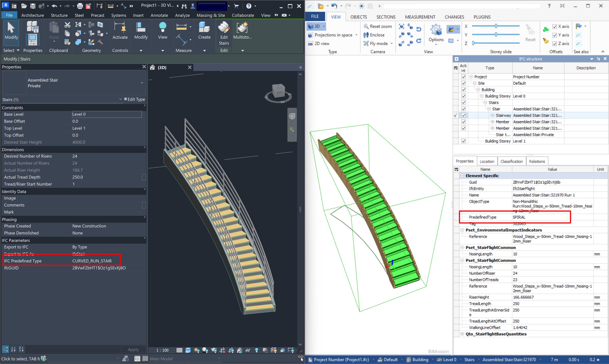Viewport: 609px width, 364px height.
Task: Toggle Reveal Hidden Elements in view control bar
Action: point(257,350)
